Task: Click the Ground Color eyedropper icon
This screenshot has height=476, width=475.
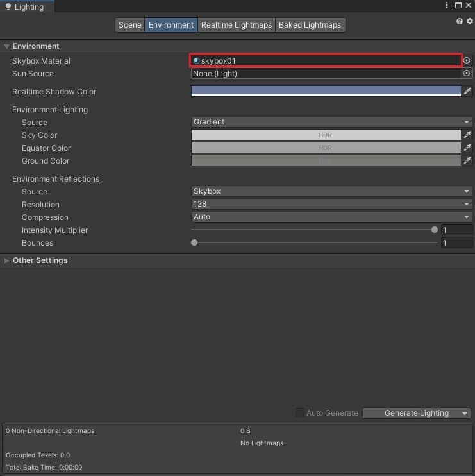Action: (x=467, y=160)
